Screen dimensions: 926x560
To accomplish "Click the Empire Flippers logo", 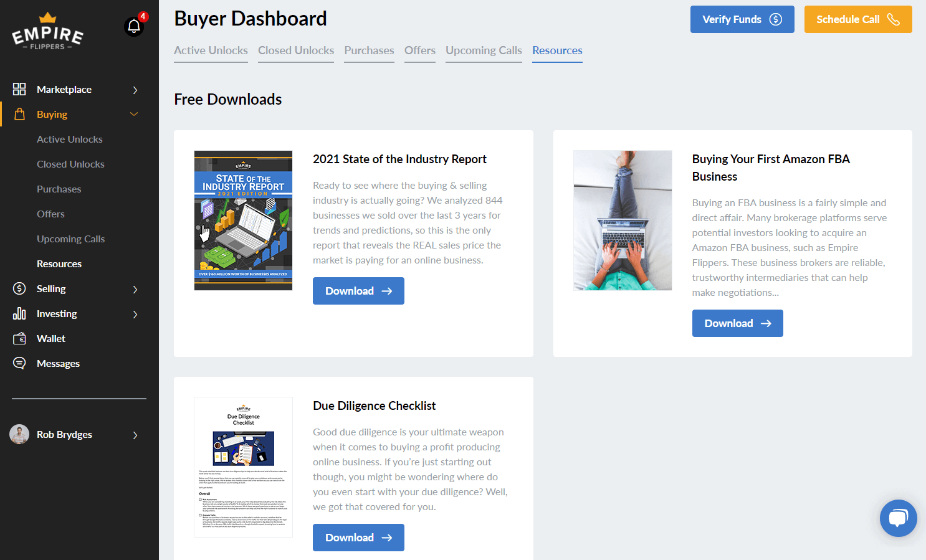I will pyautogui.click(x=47, y=31).
